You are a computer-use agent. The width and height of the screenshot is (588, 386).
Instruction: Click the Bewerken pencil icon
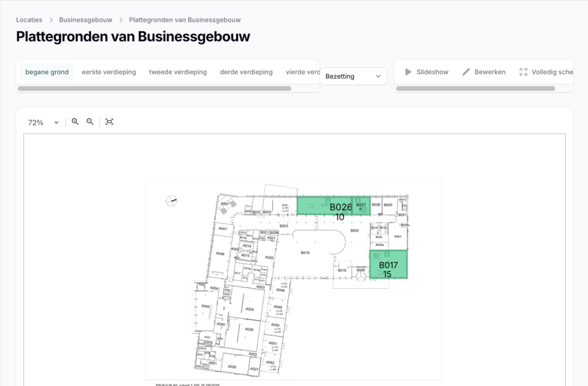point(466,72)
